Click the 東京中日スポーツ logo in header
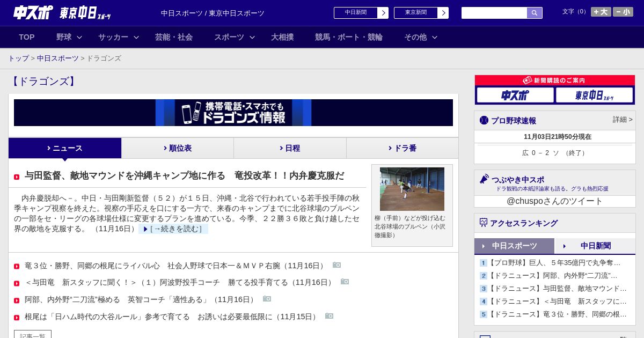This screenshot has height=338, width=644. click(85, 13)
